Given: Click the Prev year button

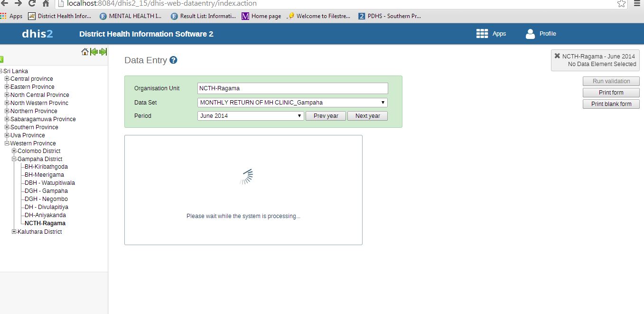Looking at the screenshot, I should coord(326,116).
